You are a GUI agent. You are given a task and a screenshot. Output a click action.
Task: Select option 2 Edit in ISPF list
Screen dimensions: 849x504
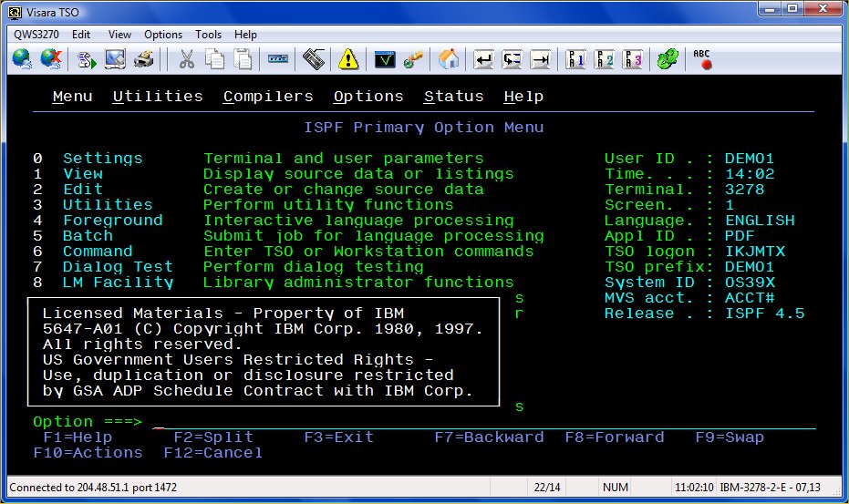[x=83, y=190]
